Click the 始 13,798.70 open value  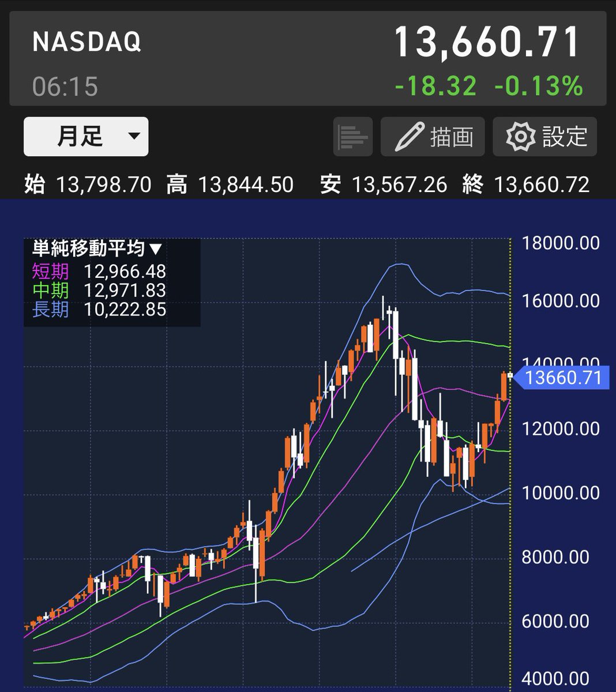[x=88, y=185]
